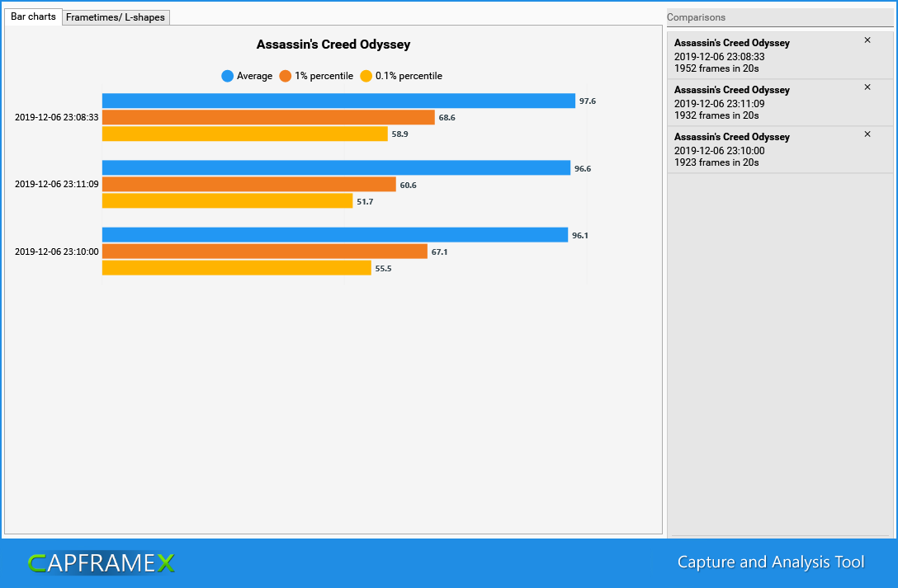
Task: Toggle the 0.1% percentile legend series
Action: [x=401, y=76]
